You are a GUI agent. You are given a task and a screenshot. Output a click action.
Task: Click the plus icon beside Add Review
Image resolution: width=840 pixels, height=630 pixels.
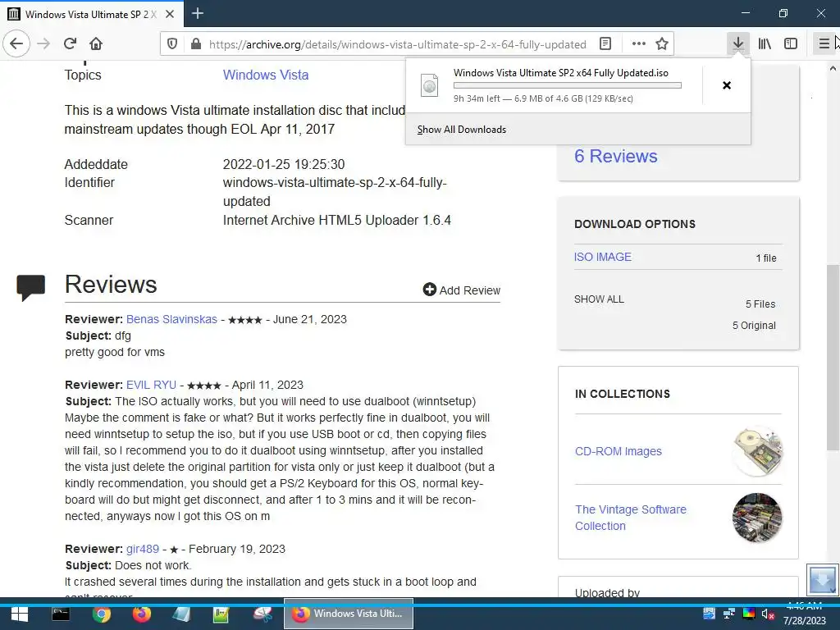tap(430, 290)
